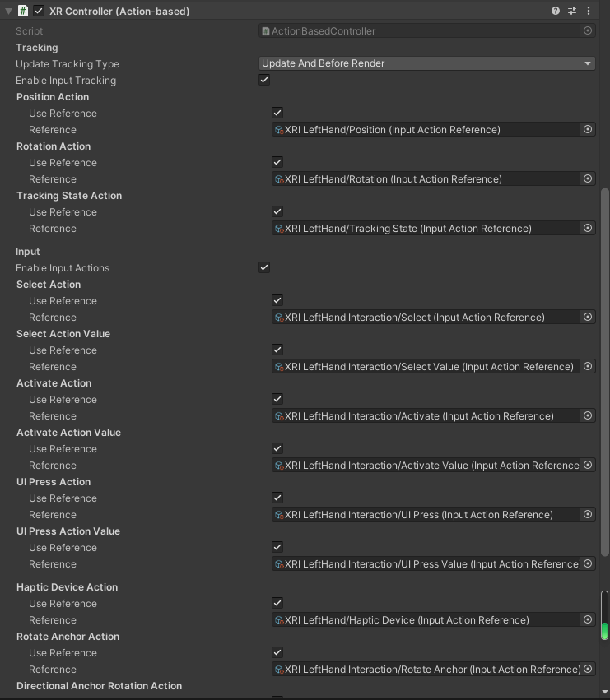Toggle Use Reference under UI Press Action Value
This screenshot has width=610, height=700.
point(277,547)
